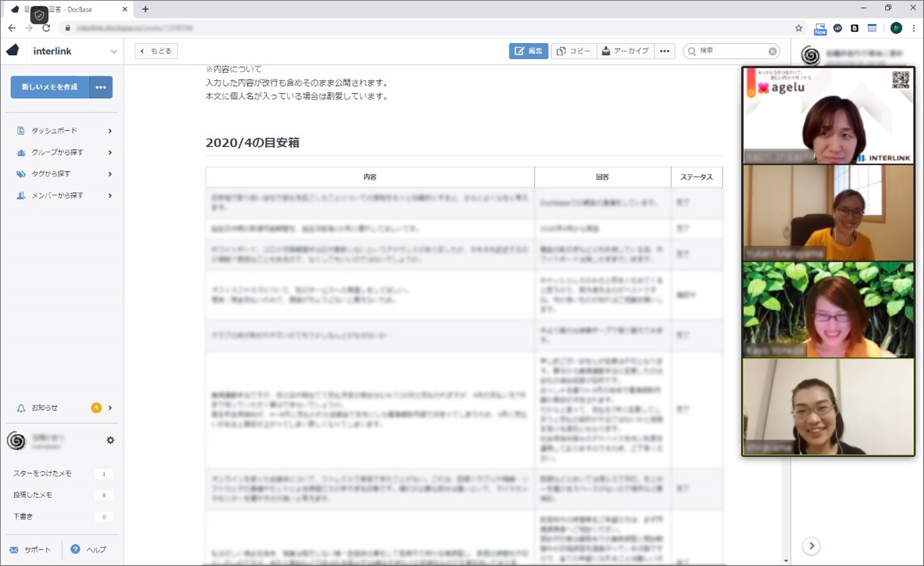The image size is (924, 566).
Task: Click the browser address bar
Action: 430,28
